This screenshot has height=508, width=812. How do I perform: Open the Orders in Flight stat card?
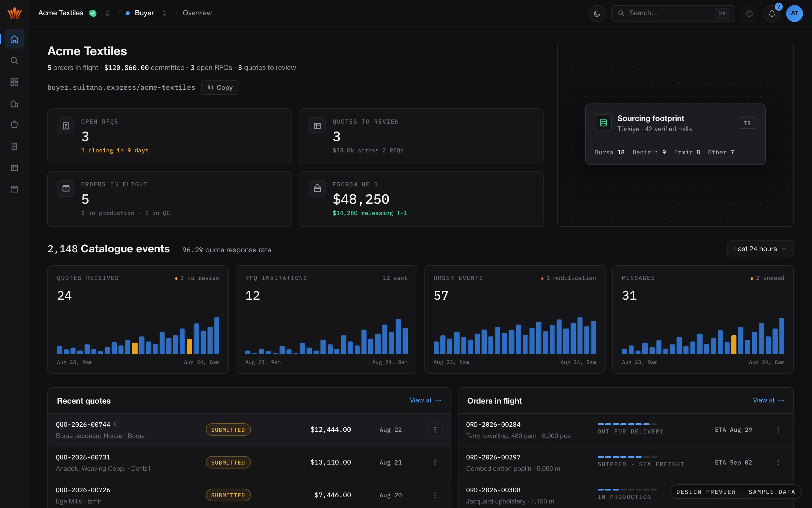pyautogui.click(x=169, y=199)
